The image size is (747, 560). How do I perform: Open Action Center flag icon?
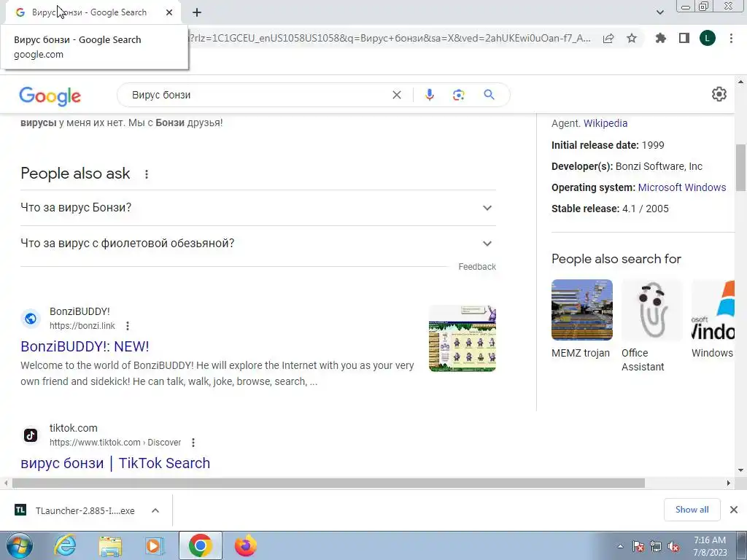pyautogui.click(x=638, y=546)
